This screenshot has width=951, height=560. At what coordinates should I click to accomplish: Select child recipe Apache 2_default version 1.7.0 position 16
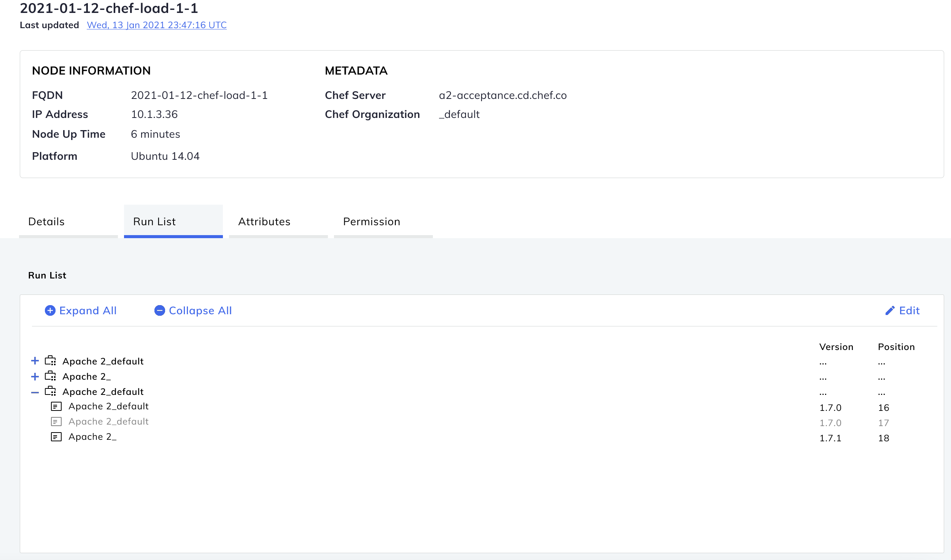[109, 406]
